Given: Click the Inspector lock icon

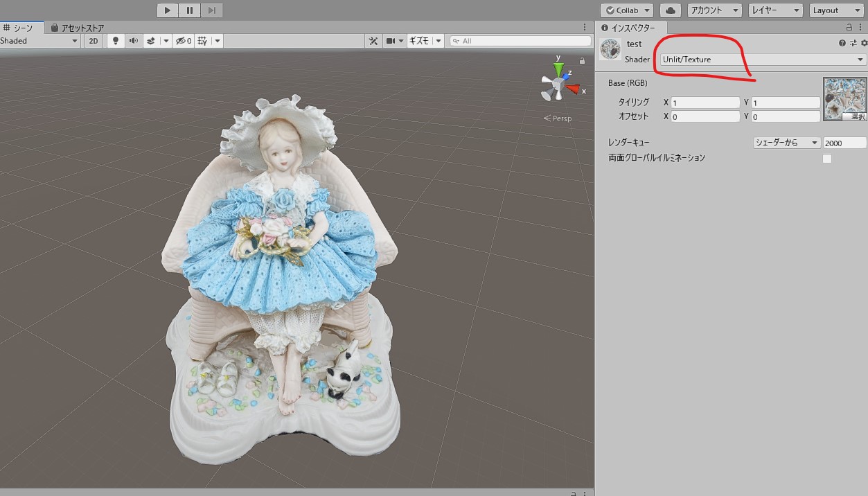Looking at the screenshot, I should point(849,28).
